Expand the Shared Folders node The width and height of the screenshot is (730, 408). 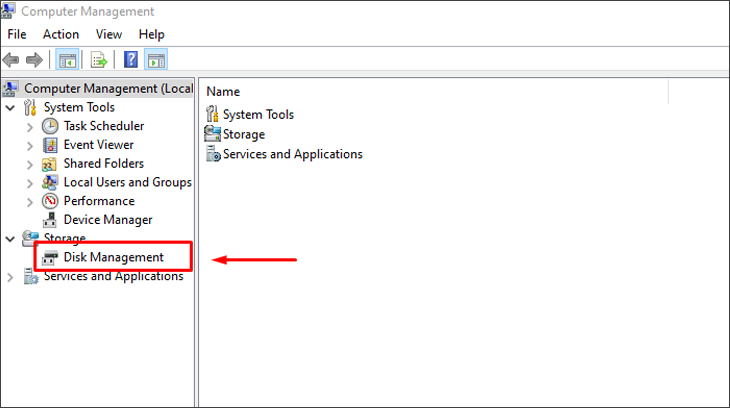[x=30, y=164]
